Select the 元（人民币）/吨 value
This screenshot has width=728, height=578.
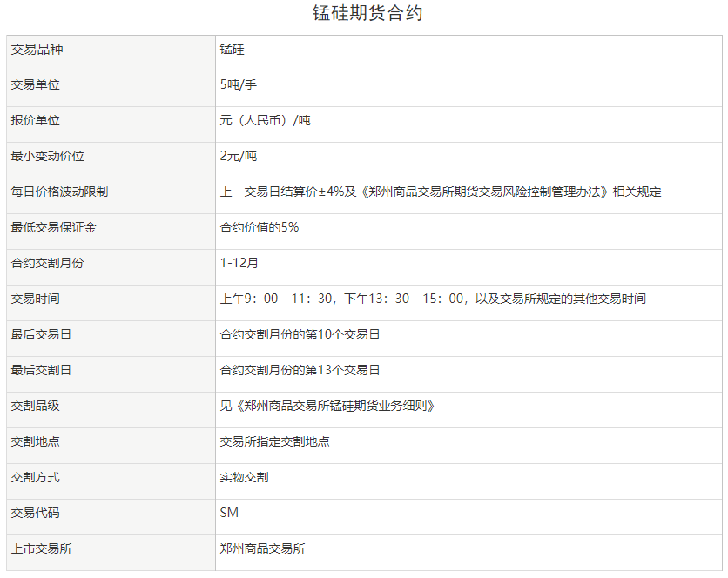click(x=266, y=121)
